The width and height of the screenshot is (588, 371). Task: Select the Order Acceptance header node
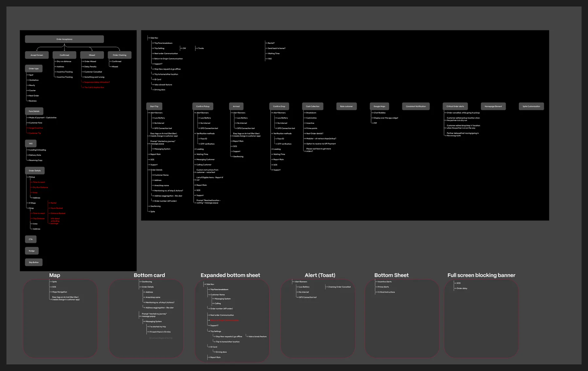[64, 39]
